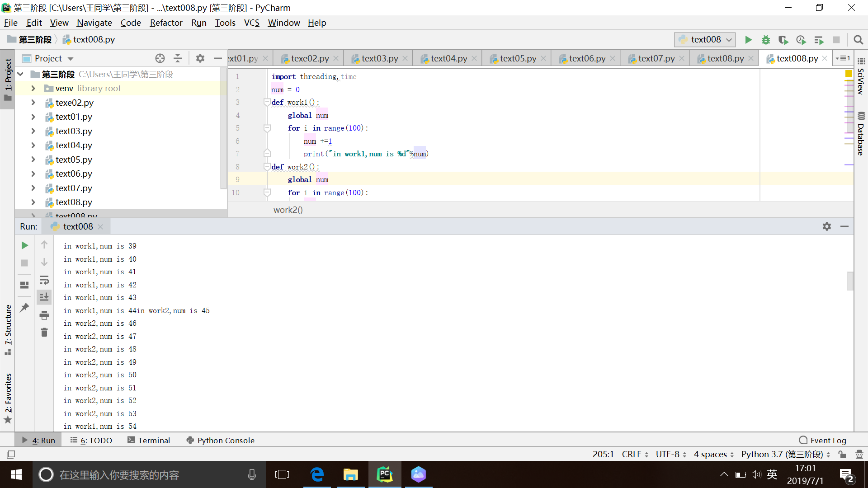Open run configuration dropdown text008
This screenshot has width=868, height=488.
coord(705,40)
